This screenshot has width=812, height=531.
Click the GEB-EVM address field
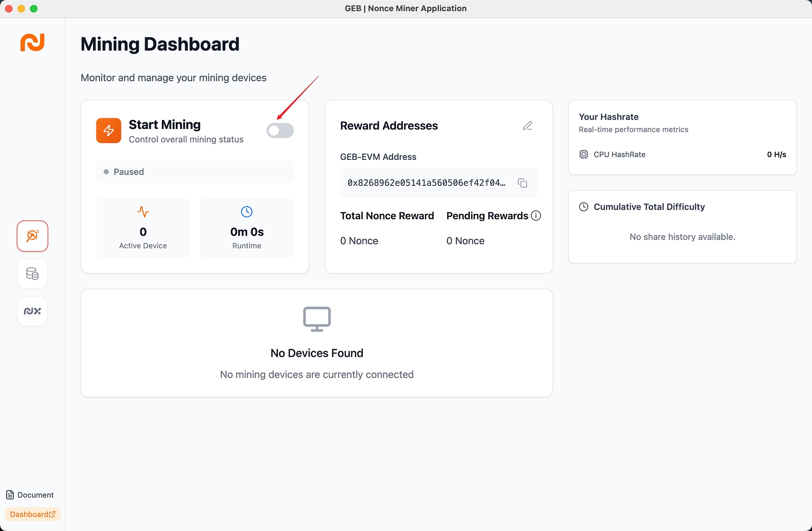pyautogui.click(x=426, y=183)
